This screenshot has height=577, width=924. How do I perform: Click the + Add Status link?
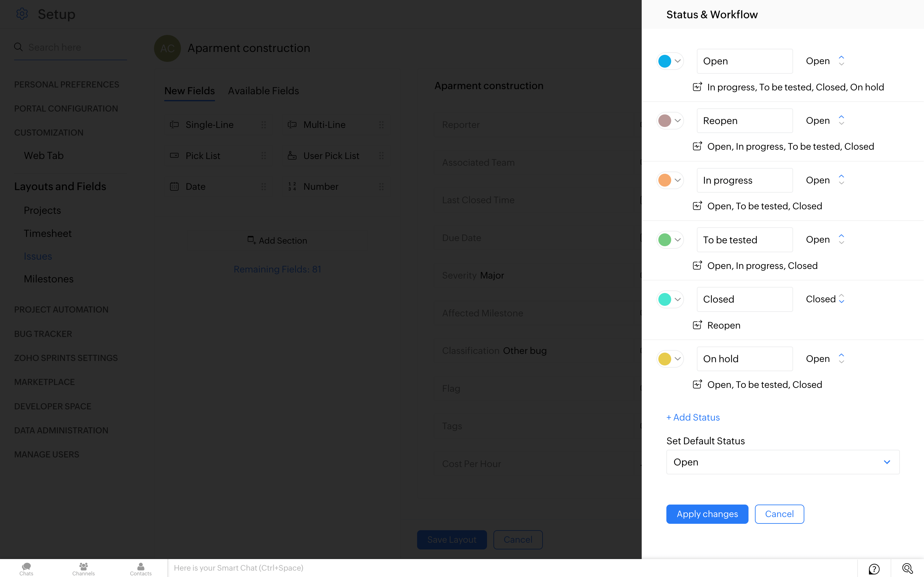693,417
